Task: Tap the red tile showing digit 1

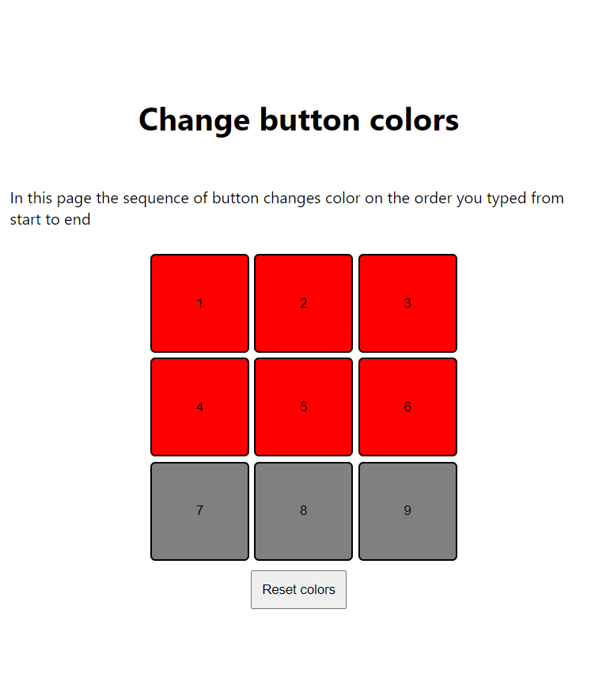Action: (x=199, y=303)
